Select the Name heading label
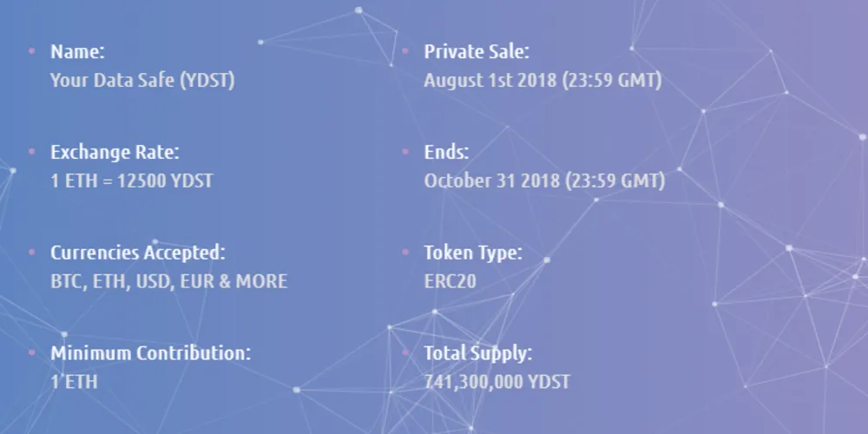This screenshot has height=434, width=868. tap(77, 51)
